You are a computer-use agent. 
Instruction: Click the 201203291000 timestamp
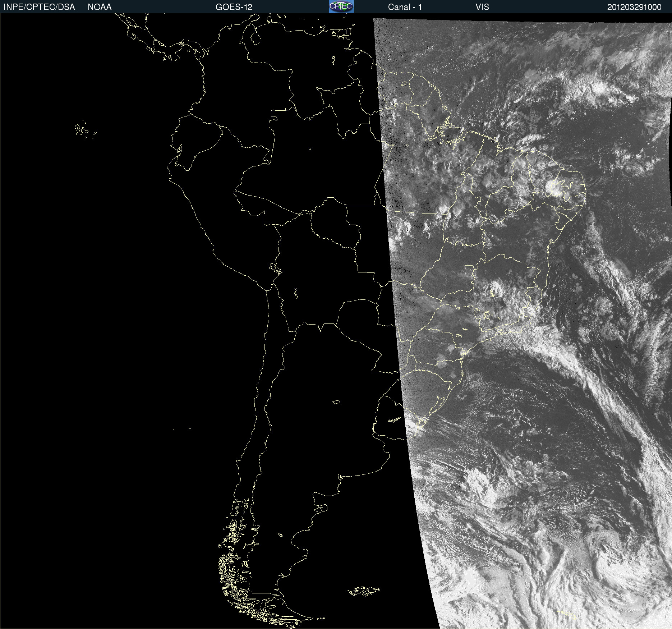tap(634, 7)
